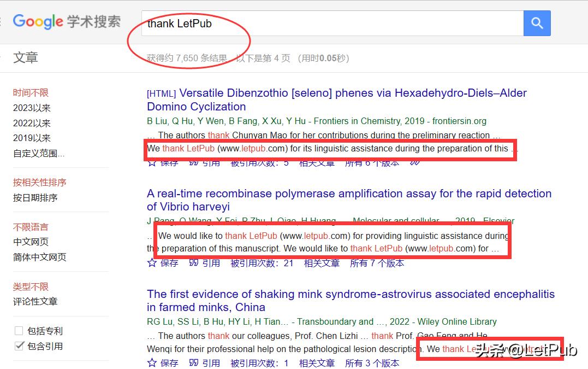Filter results to 2023以来
This screenshot has width=588, height=369.
click(32, 108)
